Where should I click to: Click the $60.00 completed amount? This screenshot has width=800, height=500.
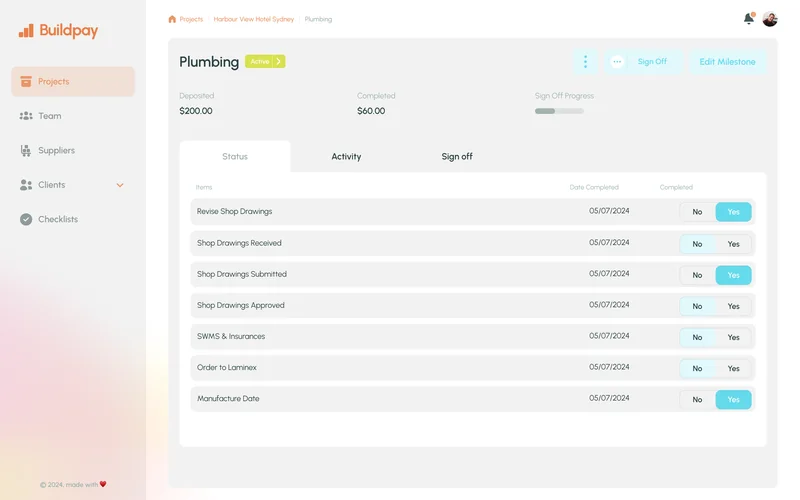coord(371,111)
